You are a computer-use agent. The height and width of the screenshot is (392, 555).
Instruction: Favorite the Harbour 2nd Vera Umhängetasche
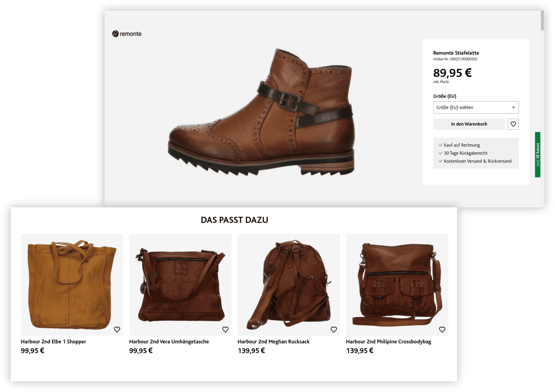coord(225,329)
